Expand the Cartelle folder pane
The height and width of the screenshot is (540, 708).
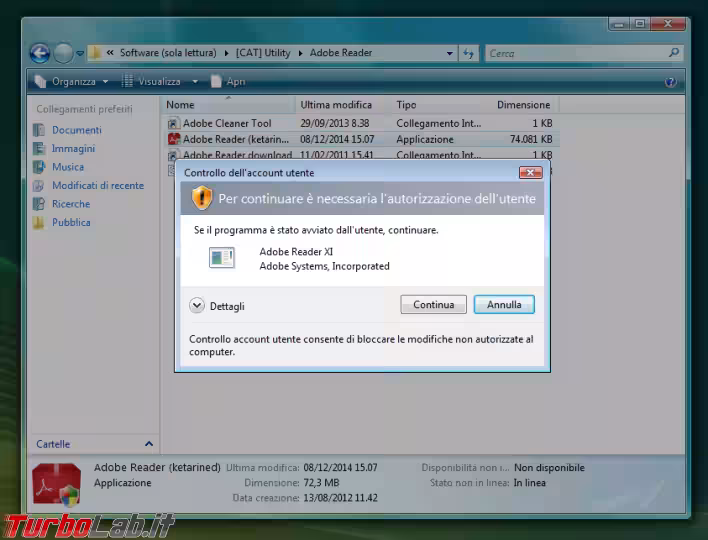149,444
